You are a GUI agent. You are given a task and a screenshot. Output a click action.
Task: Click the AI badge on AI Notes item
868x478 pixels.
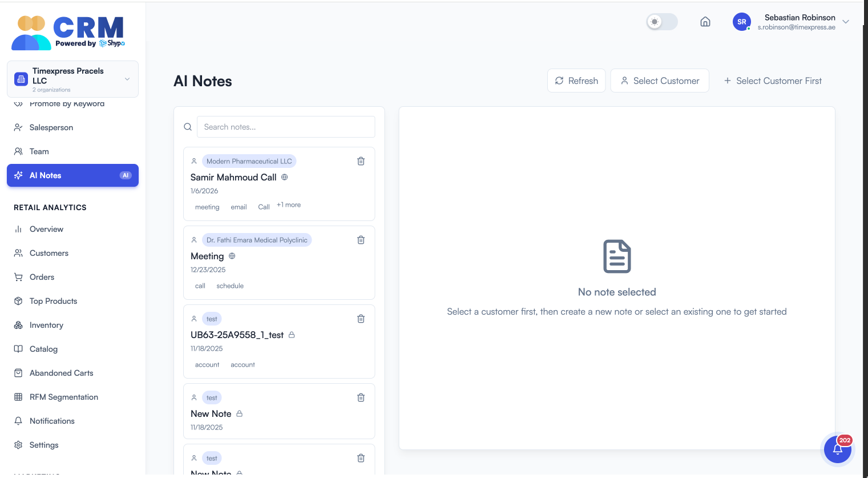[126, 175]
